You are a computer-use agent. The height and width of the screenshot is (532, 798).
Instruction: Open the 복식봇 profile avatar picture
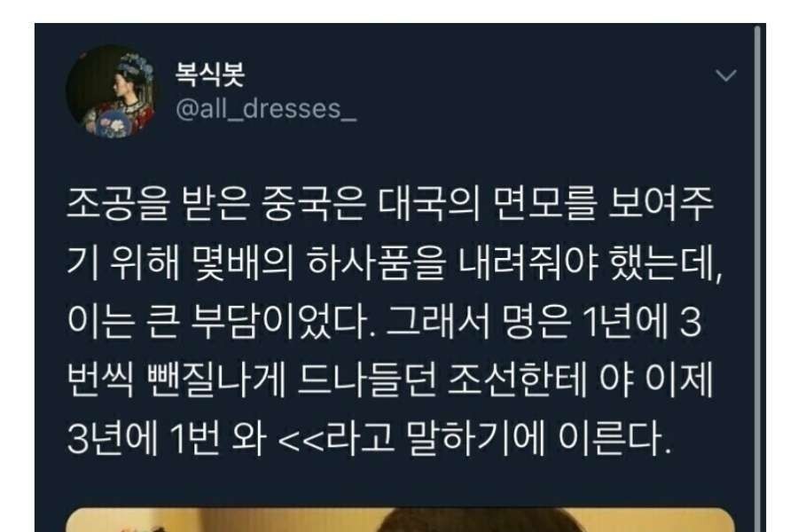(112, 91)
